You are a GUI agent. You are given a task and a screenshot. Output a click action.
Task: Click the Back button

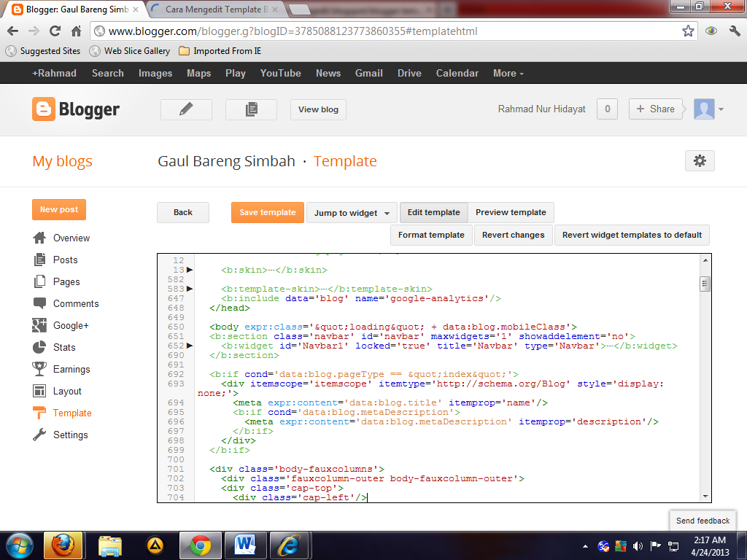(183, 212)
